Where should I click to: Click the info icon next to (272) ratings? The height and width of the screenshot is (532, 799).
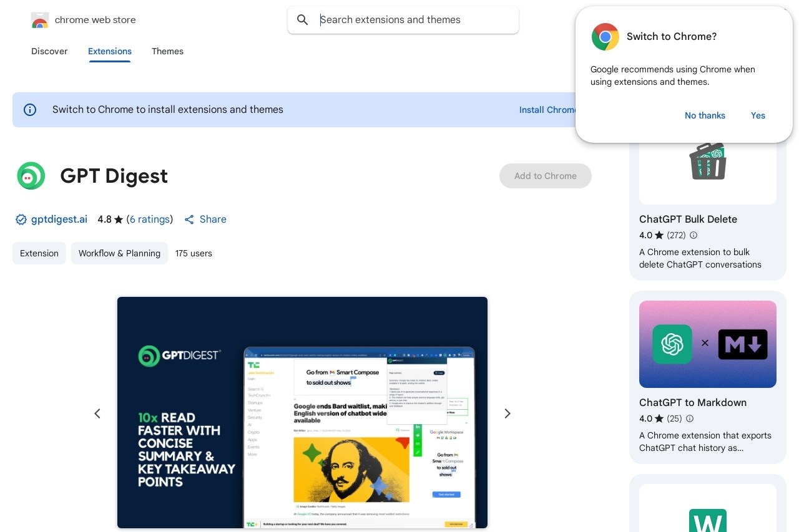[x=693, y=235]
